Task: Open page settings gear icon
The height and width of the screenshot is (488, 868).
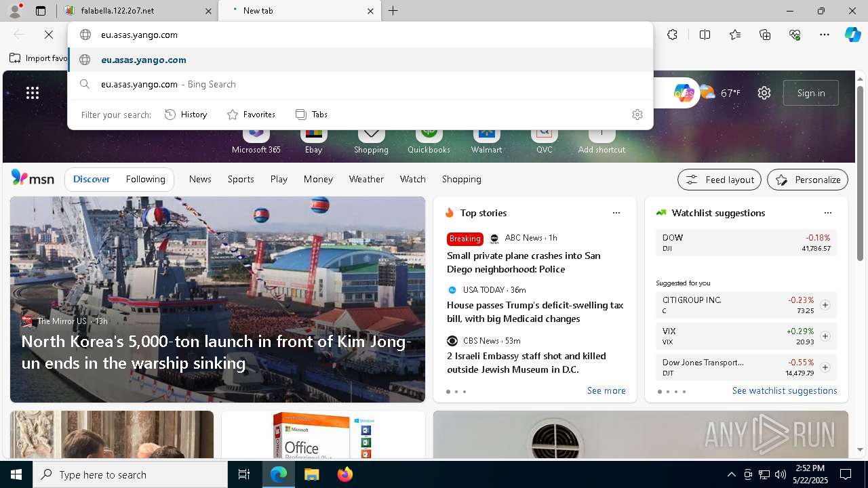Action: pyautogui.click(x=764, y=93)
